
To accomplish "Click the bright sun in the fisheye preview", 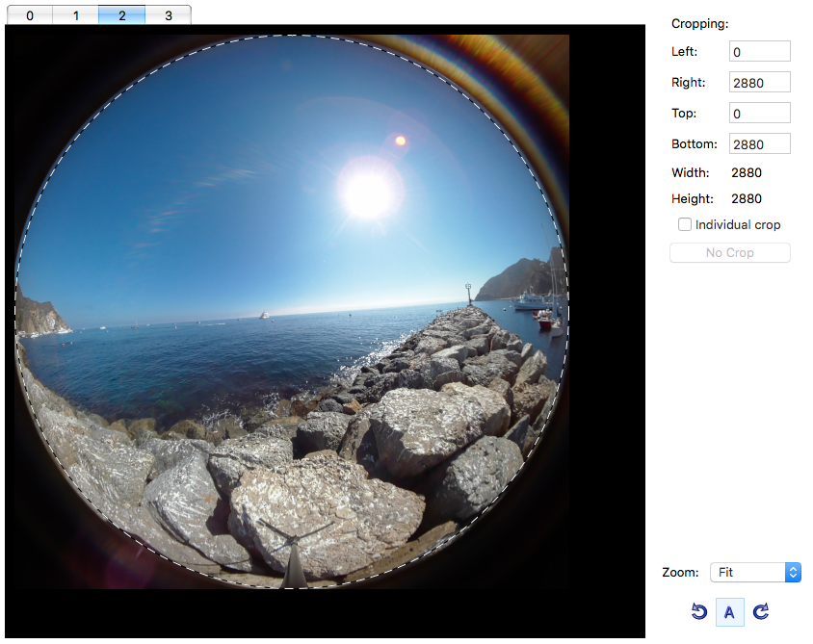I will click(x=368, y=192).
